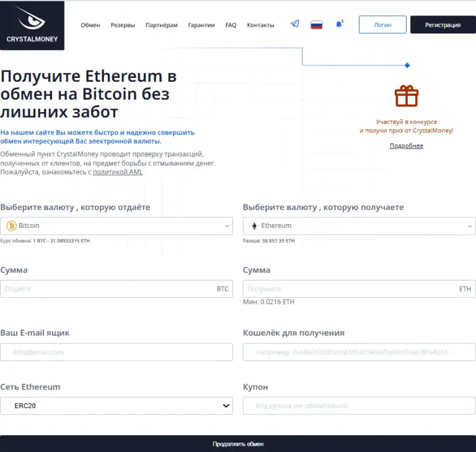
Task: Click the Логин button
Action: click(x=382, y=25)
